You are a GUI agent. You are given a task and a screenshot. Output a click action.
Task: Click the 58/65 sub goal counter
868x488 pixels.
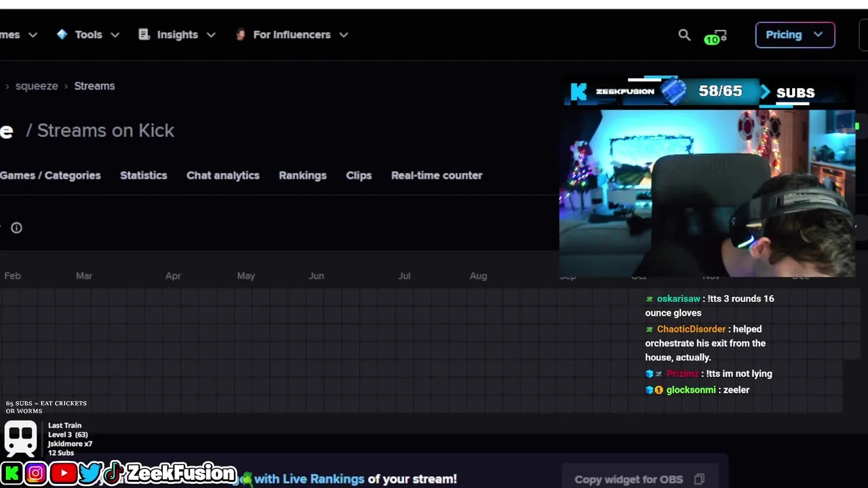[x=720, y=91]
